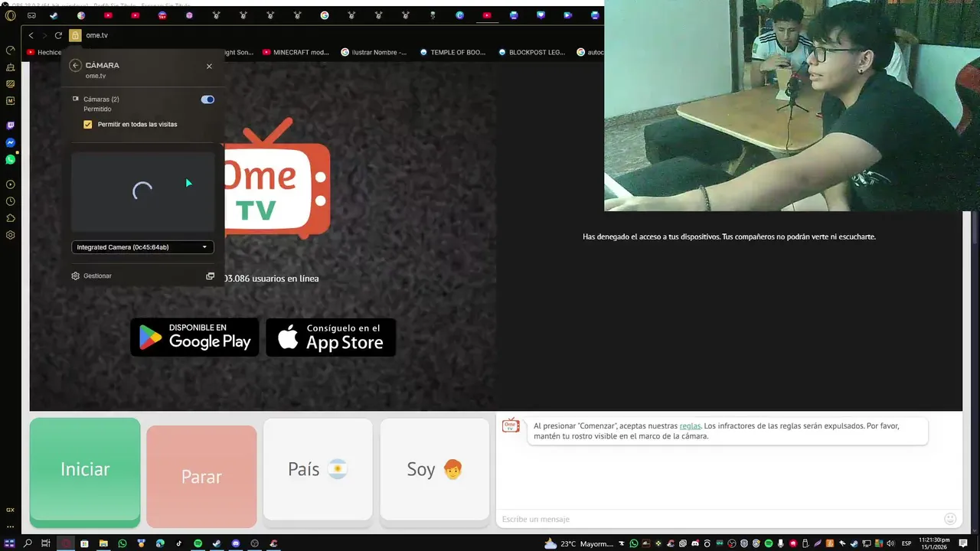
Task: Go back to previous page
Action: [x=31, y=35]
